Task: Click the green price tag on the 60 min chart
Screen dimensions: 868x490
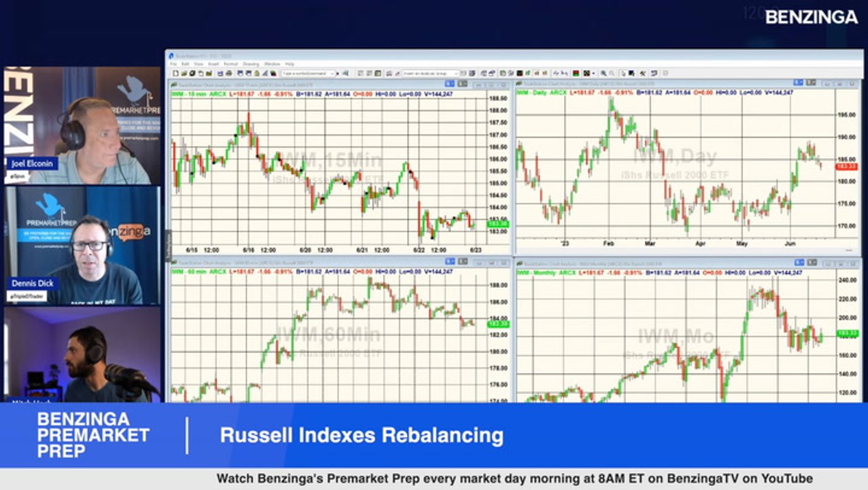Action: tap(498, 324)
